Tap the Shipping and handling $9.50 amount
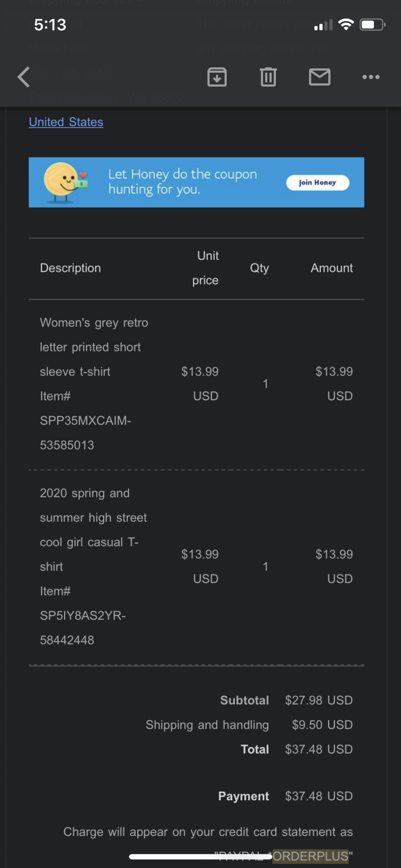401x868 pixels. pyautogui.click(x=322, y=725)
